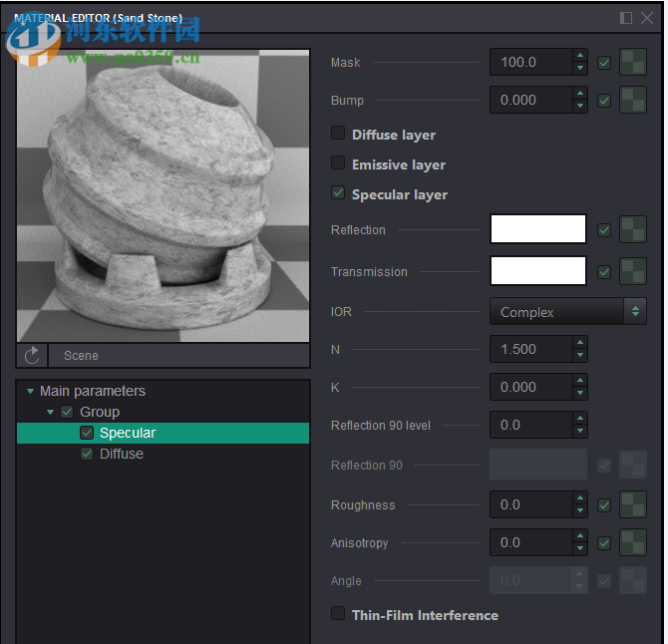Increase the N value with the up arrow

(580, 343)
